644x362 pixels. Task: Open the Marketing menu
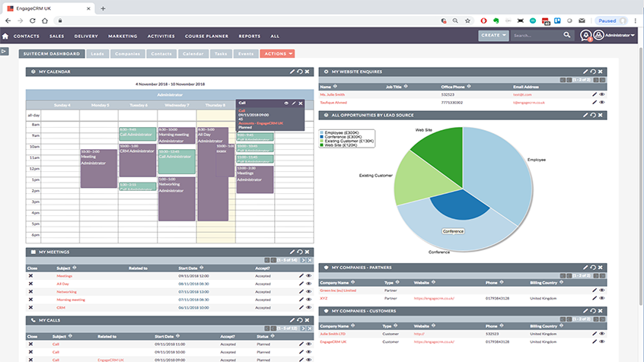(123, 36)
